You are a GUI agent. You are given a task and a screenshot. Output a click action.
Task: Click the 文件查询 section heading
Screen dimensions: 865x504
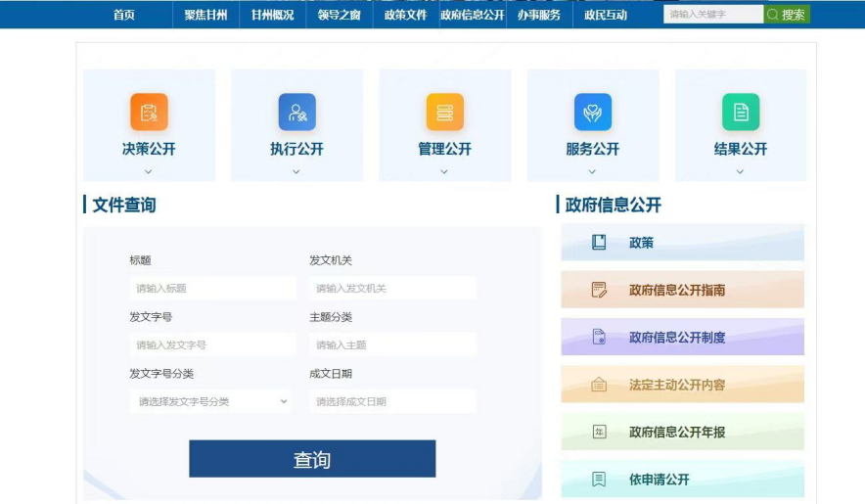click(x=124, y=205)
